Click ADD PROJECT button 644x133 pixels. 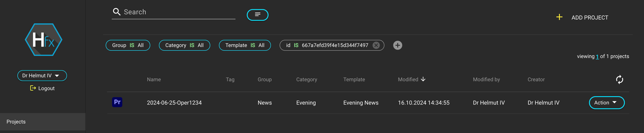pos(589,18)
